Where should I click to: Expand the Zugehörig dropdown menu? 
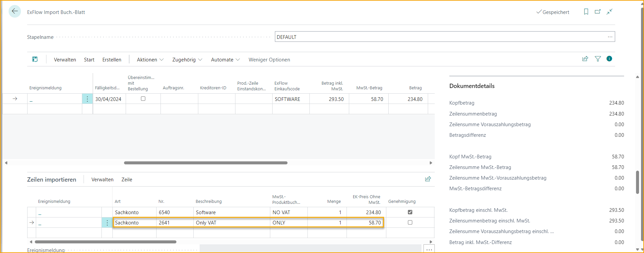(x=187, y=60)
